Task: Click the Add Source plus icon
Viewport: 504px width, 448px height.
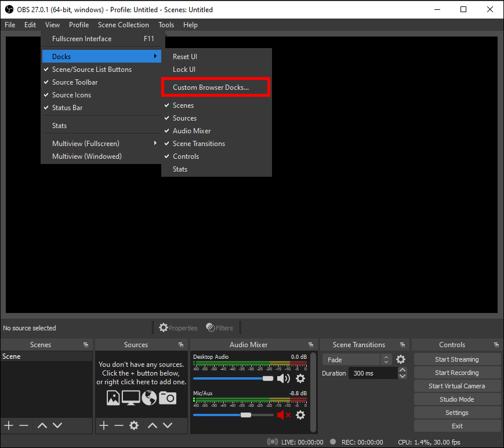Action: coord(103,425)
